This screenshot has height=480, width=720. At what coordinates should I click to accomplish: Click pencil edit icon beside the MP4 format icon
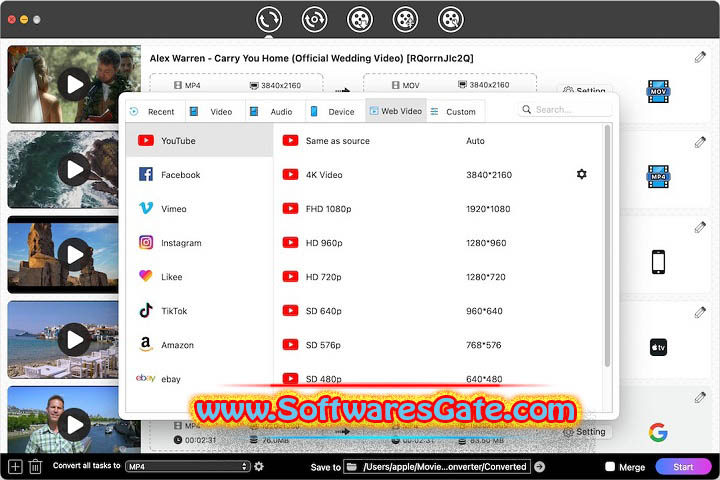tap(700, 142)
